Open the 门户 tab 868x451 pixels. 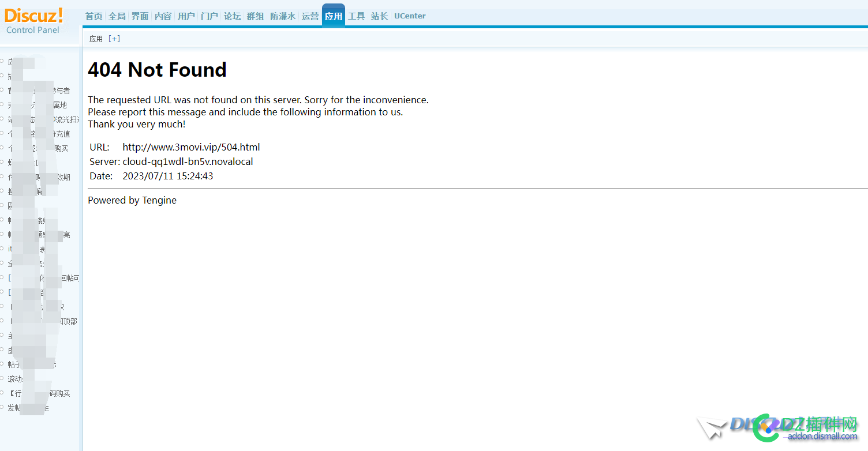tap(209, 16)
